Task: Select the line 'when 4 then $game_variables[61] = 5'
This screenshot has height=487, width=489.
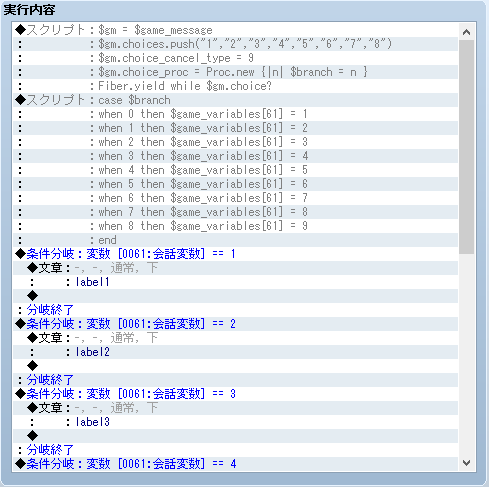Action: [236, 170]
